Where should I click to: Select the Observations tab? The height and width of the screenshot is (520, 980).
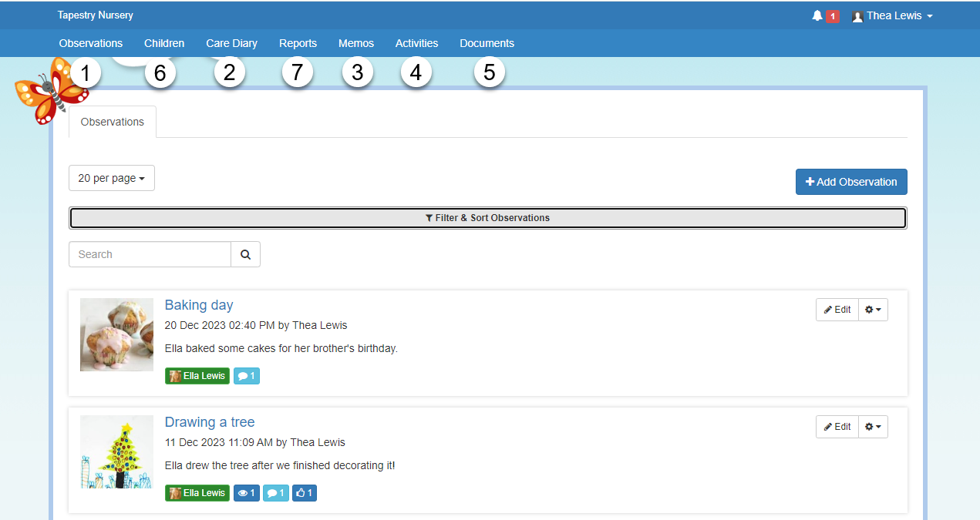113,122
